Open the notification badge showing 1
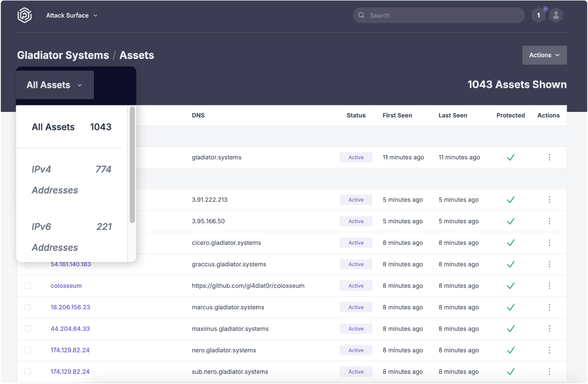Screen dimensions: 588x384 pyautogui.click(x=539, y=15)
